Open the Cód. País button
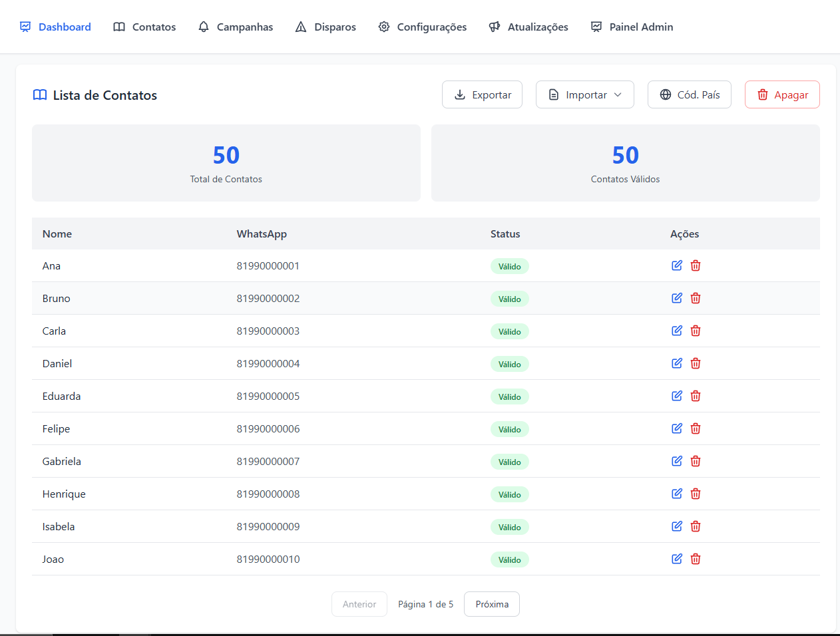Screen dimensions: 840x636 pyautogui.click(x=689, y=94)
